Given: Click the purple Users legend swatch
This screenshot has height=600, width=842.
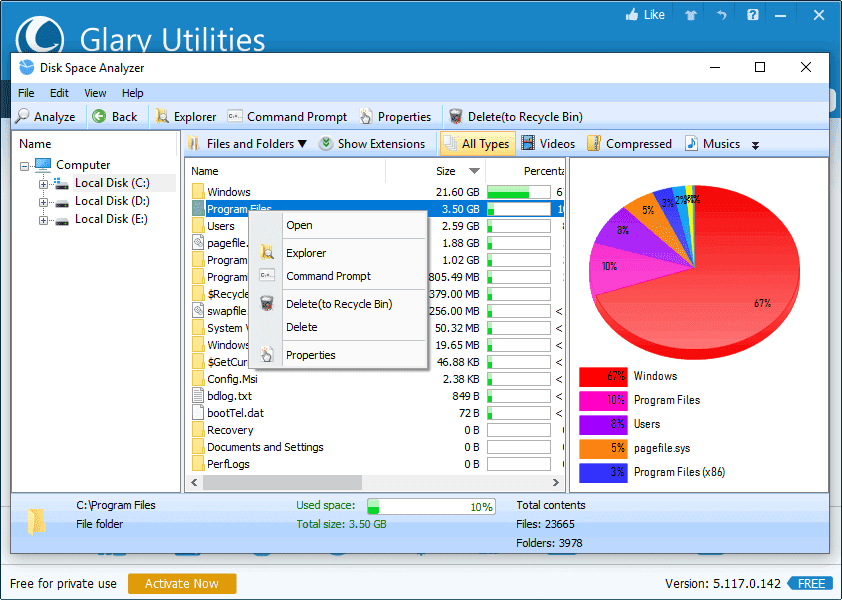Looking at the screenshot, I should 603,424.
